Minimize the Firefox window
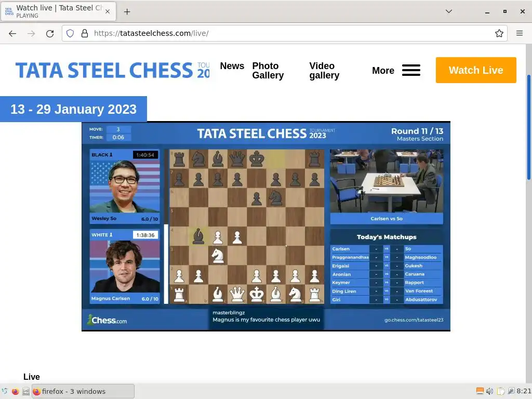Viewport: 532px width, 399px height. pyautogui.click(x=487, y=11)
